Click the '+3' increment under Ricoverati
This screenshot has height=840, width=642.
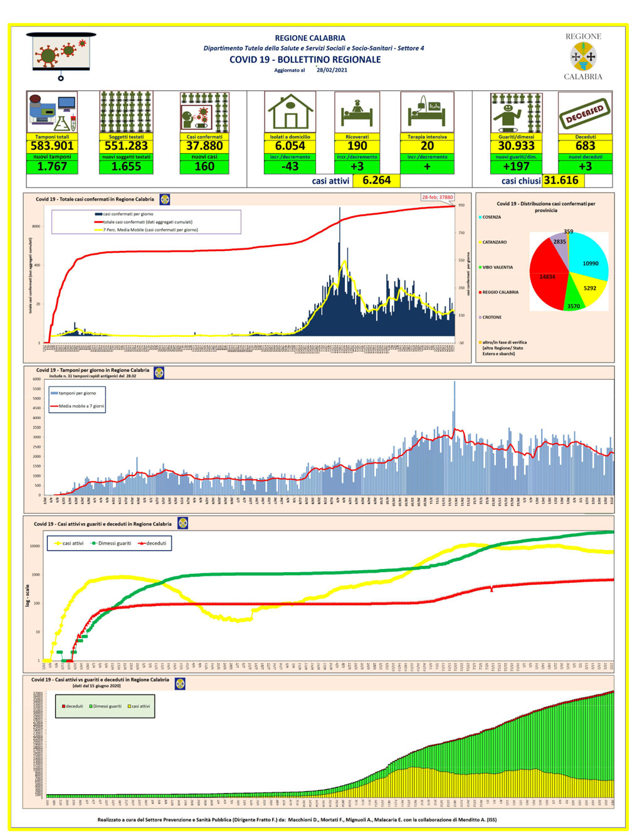point(357,167)
